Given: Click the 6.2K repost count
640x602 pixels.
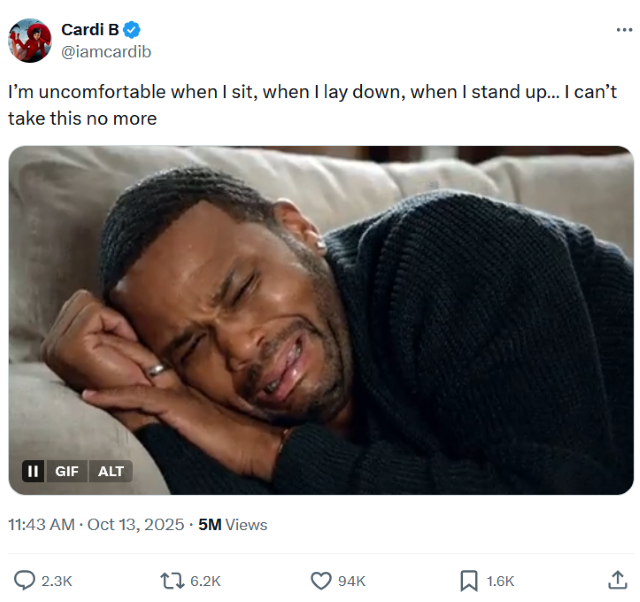Looking at the screenshot, I should tap(204, 581).
